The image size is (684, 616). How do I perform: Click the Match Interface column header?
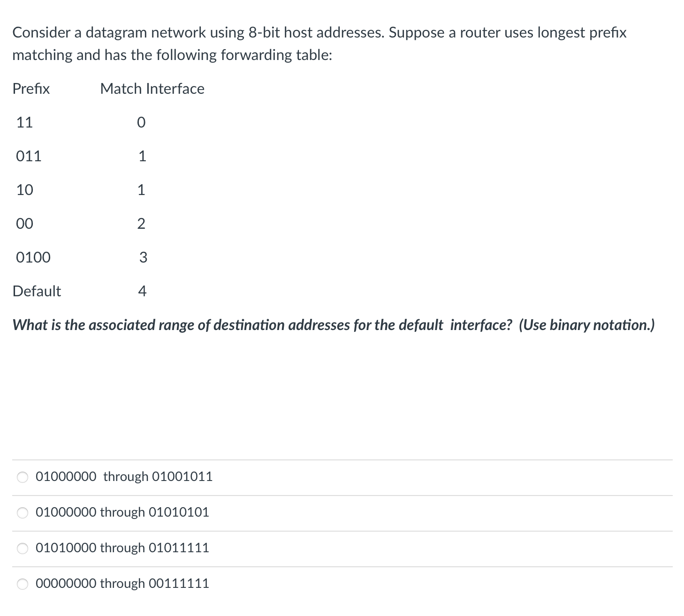tap(152, 89)
